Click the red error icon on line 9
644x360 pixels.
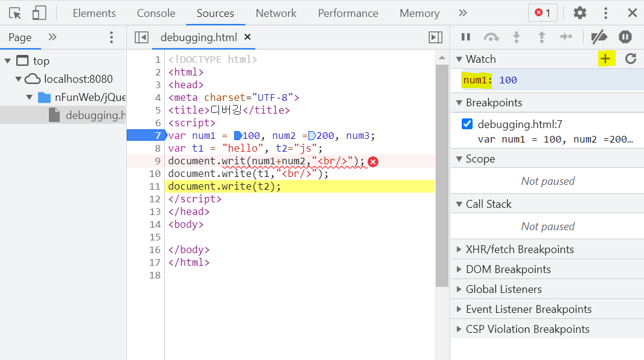(x=373, y=162)
